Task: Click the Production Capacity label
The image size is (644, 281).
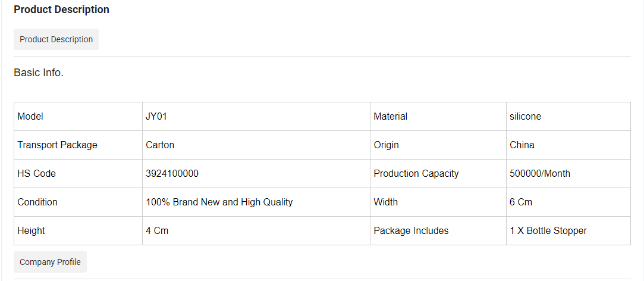Action: pos(416,174)
